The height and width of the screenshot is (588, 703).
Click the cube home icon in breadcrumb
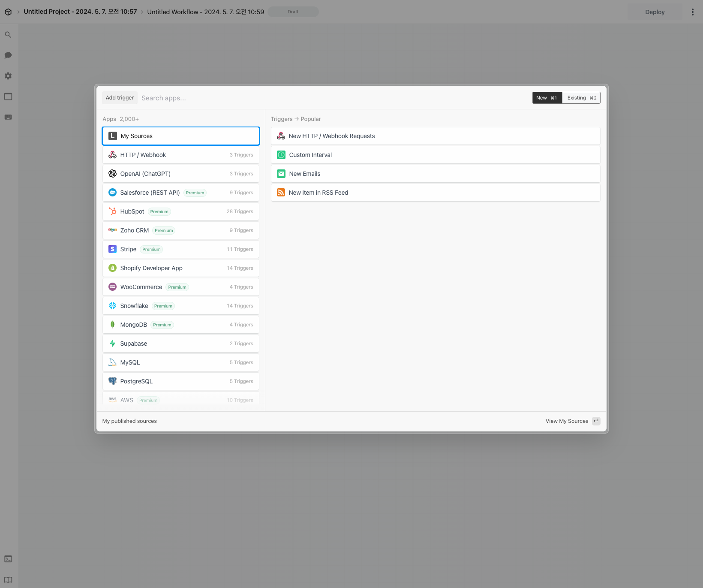(x=8, y=12)
